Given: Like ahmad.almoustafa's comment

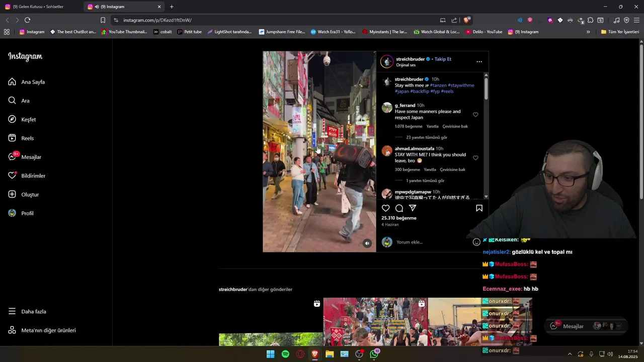Looking at the screenshot, I should point(475,158).
